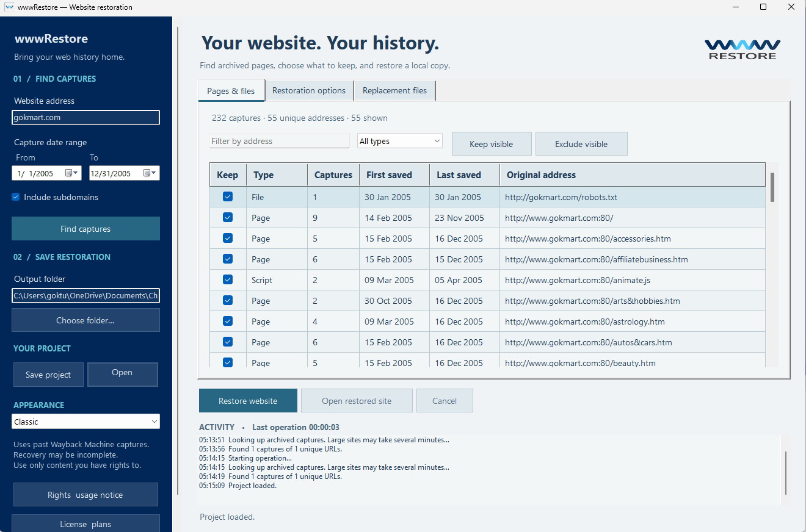The width and height of the screenshot is (806, 532).
Task: Click the Cancel button
Action: tap(445, 401)
